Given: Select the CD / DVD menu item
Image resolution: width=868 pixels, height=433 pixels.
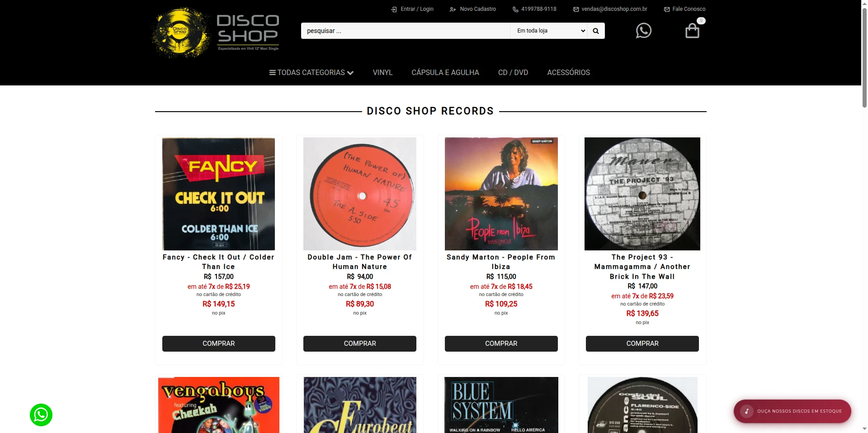Looking at the screenshot, I should (513, 72).
